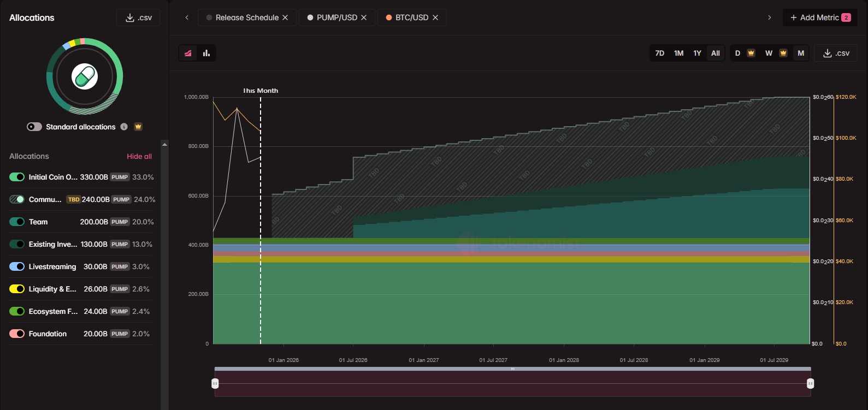This screenshot has width=868, height=410.
Task: Toggle Ecosystem Fund allocation switch
Action: [x=17, y=311]
